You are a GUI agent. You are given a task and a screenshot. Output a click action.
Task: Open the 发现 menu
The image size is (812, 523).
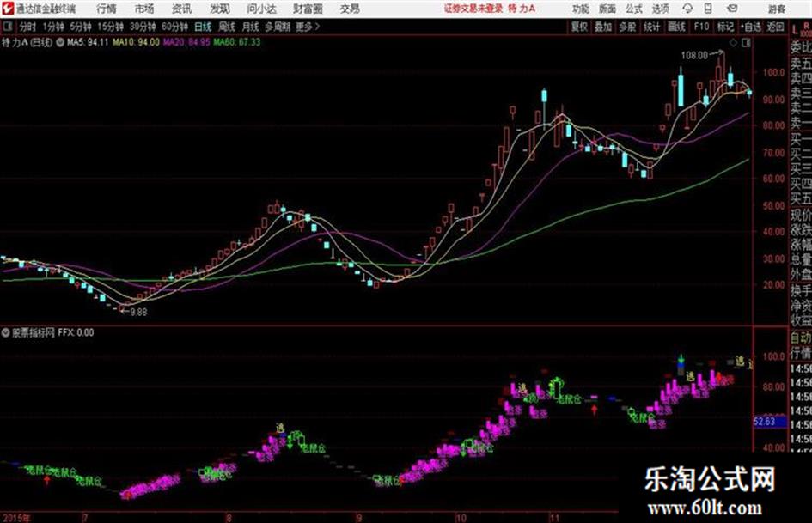219,9
